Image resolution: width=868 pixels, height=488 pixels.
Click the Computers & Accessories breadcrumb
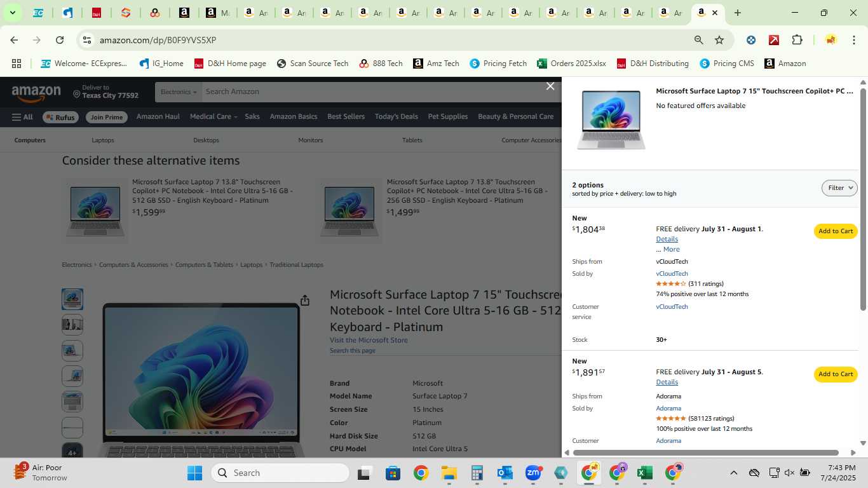(x=133, y=265)
